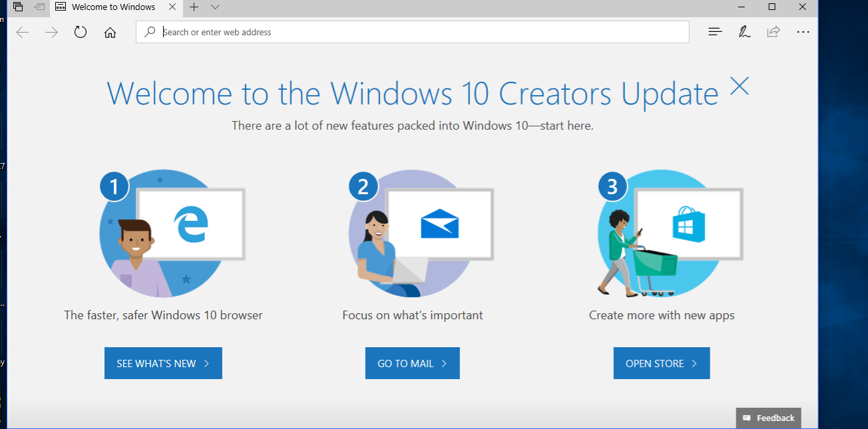Image resolution: width=868 pixels, height=429 pixels.
Task: Open the Feedback button
Action: (768, 418)
